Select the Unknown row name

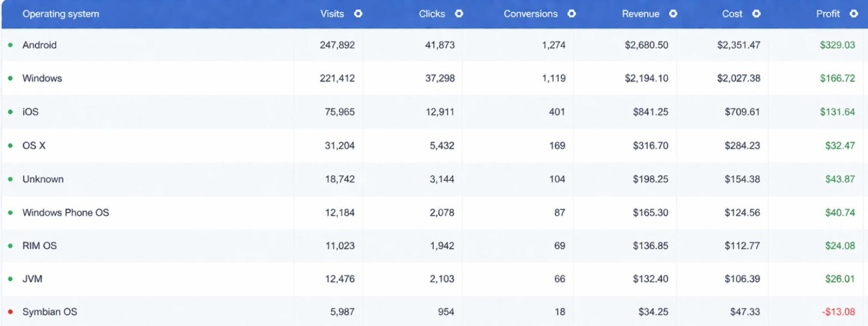click(43, 179)
